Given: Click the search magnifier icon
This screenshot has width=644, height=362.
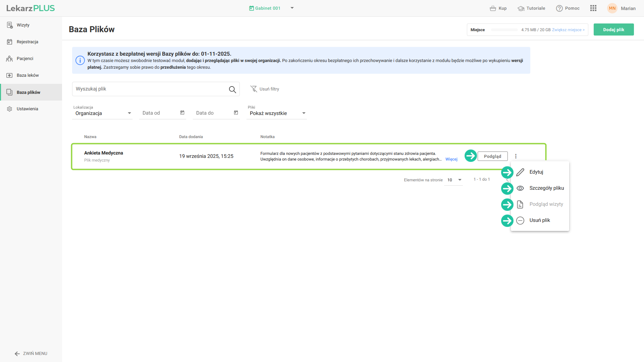Looking at the screenshot, I should coord(232,89).
